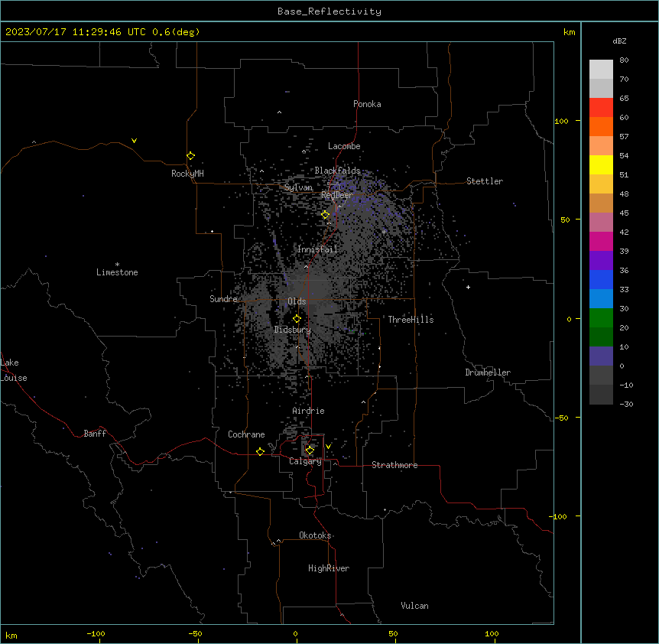Viewport: 659px width, 644px height.
Task: Click the Stettler label
Action: pyautogui.click(x=485, y=181)
